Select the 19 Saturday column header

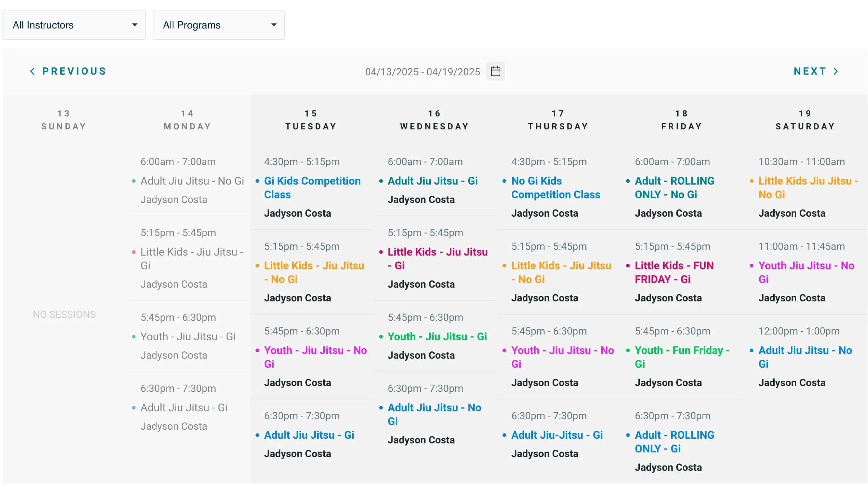point(805,120)
